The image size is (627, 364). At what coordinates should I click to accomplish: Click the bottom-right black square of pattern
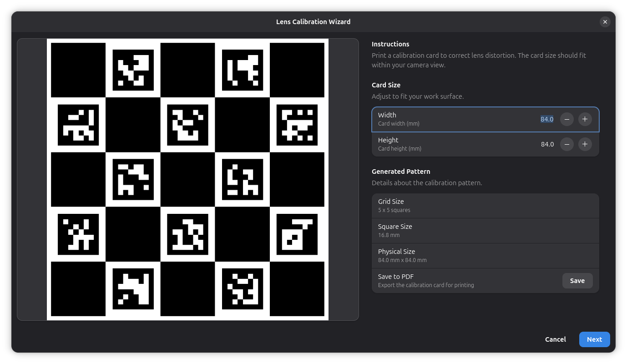click(297, 288)
